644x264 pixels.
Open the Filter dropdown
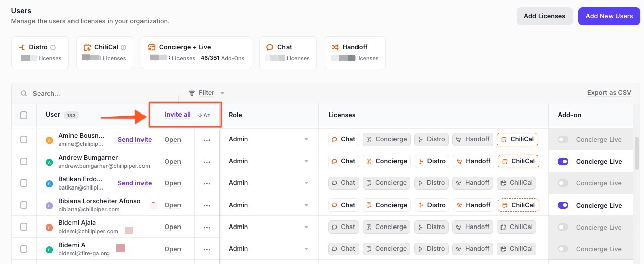click(206, 93)
